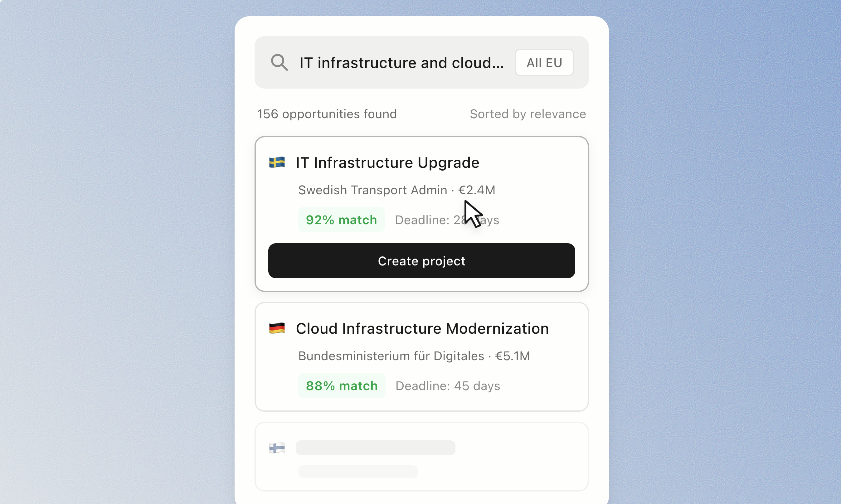Focus the IT infrastructure and cloud search field
This screenshot has height=504, width=841.
[401, 63]
